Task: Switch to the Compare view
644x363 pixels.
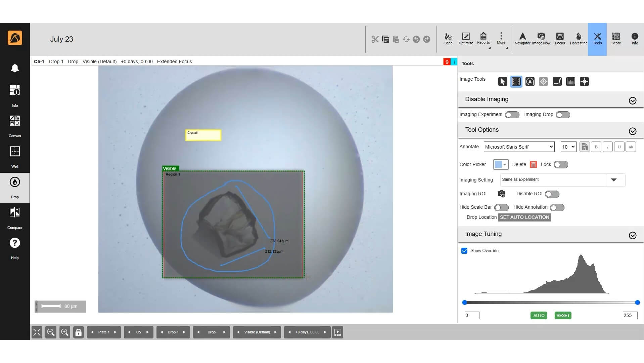Action: [15, 218]
